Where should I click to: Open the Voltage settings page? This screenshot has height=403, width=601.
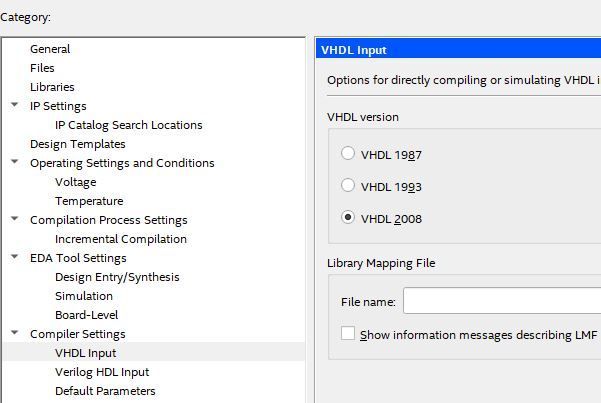click(x=76, y=182)
